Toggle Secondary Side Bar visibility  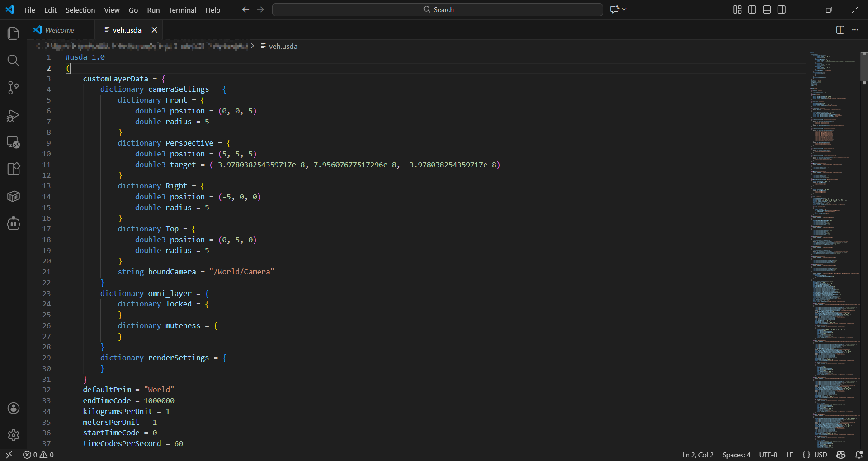point(782,9)
